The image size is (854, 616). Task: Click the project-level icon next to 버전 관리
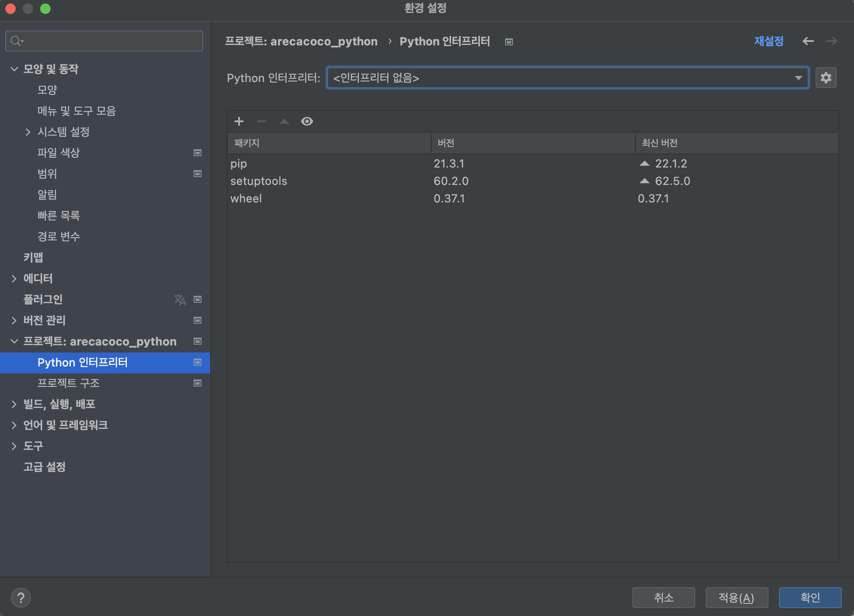(198, 320)
